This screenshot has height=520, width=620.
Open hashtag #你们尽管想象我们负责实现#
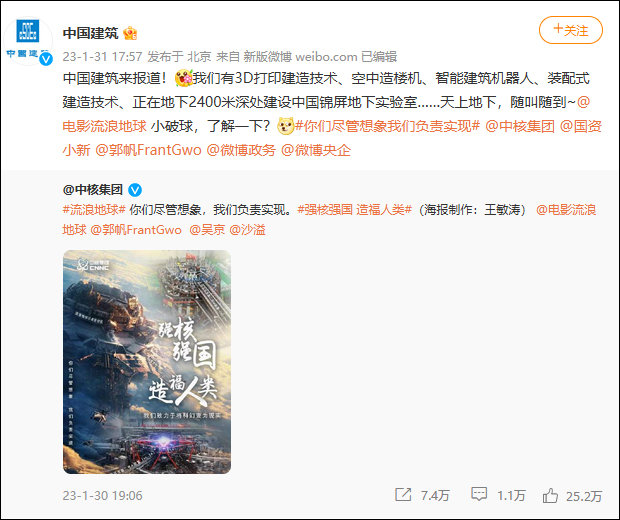tap(388, 127)
